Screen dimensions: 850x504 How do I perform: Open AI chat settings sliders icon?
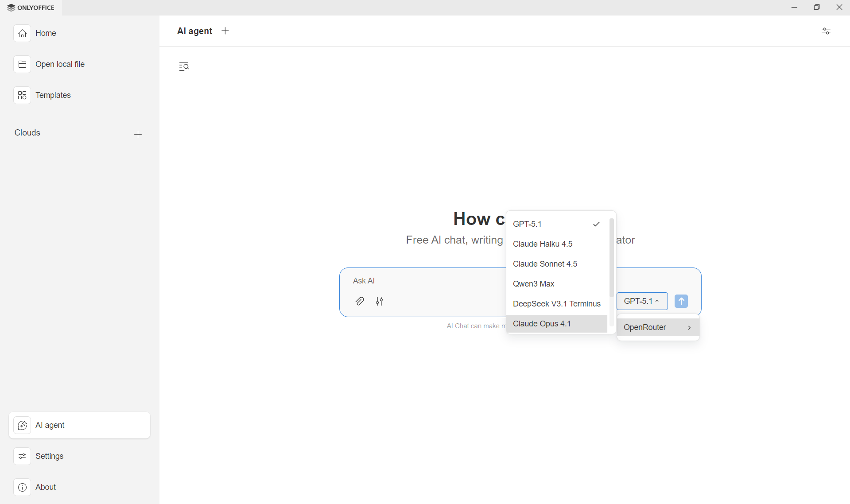[380, 301]
